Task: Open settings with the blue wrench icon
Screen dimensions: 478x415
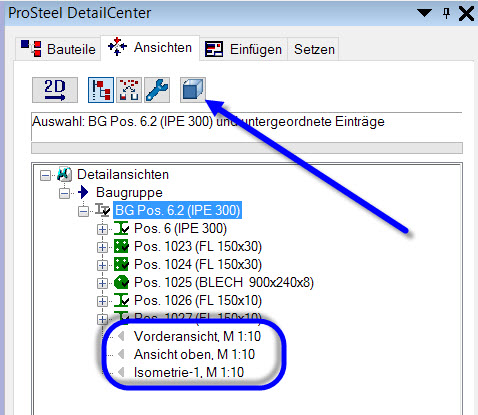Action: pyautogui.click(x=157, y=90)
